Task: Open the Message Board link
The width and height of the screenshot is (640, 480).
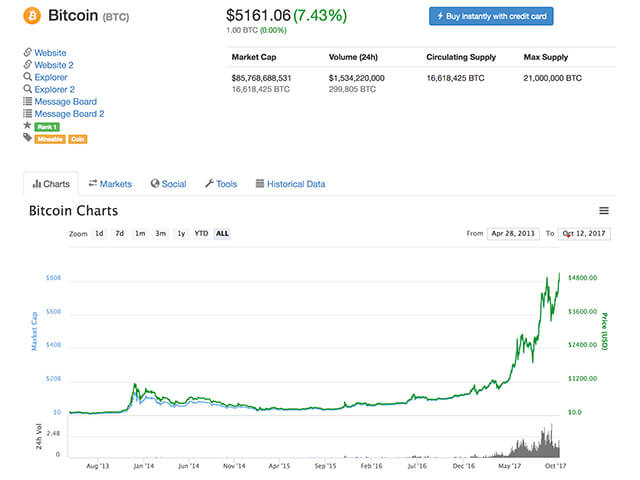Action: 66,102
